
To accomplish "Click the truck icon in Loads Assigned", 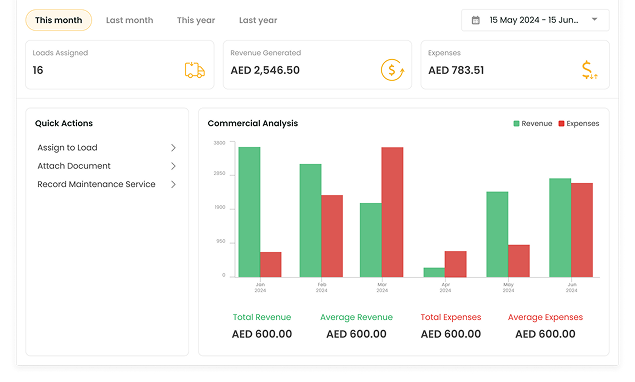I will coord(195,70).
